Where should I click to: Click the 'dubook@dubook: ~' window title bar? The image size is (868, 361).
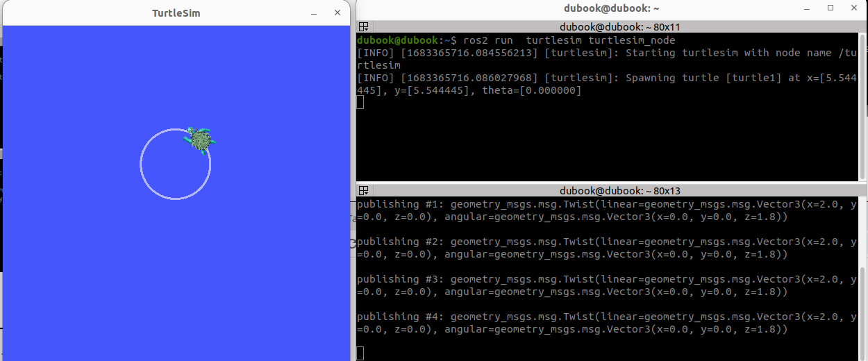click(x=611, y=8)
